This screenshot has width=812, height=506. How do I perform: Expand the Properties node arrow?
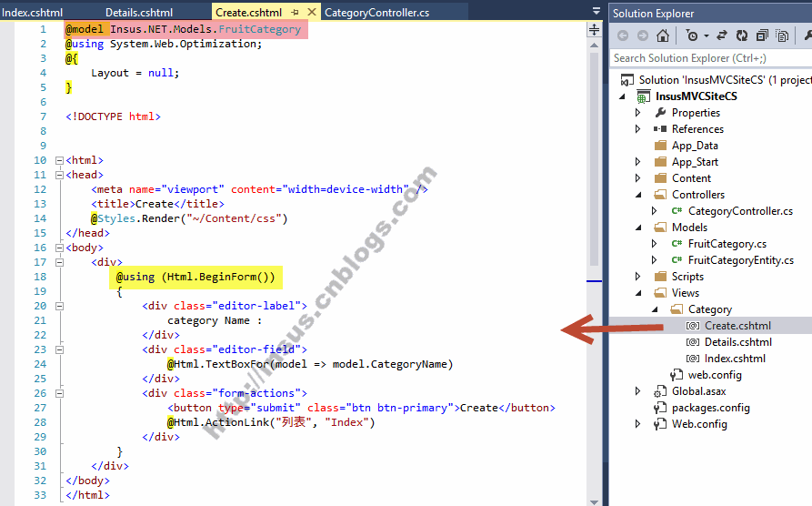point(638,113)
